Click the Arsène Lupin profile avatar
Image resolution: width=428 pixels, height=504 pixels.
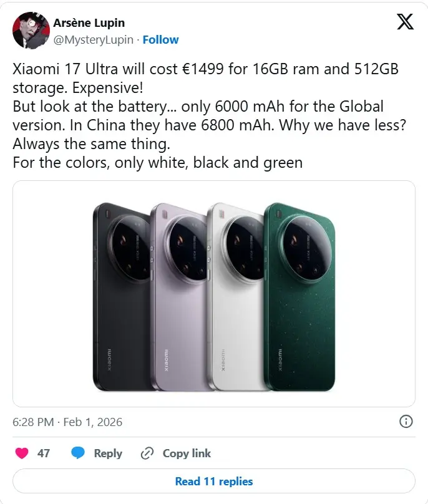pyautogui.click(x=31, y=31)
